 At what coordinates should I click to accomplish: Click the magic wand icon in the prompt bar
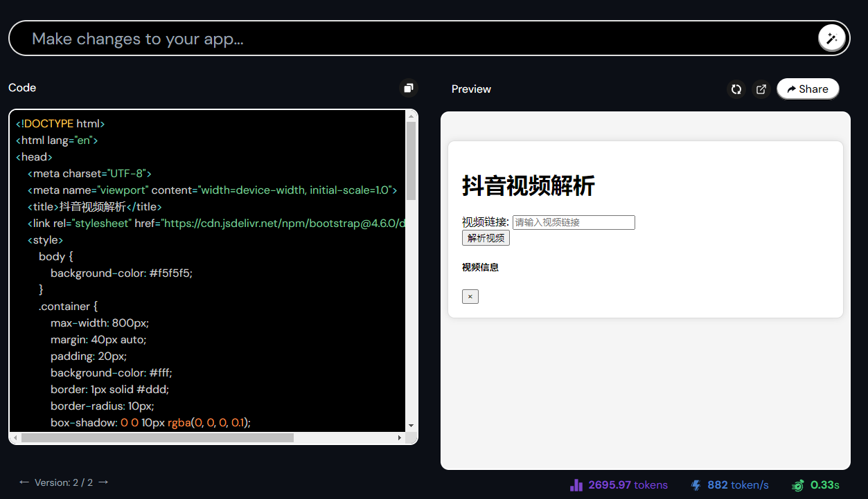click(831, 38)
